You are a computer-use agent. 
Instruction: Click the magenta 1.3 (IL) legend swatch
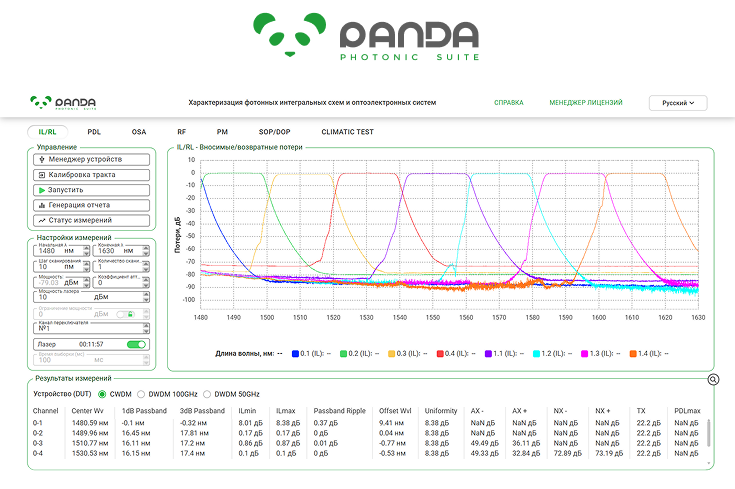(x=585, y=354)
